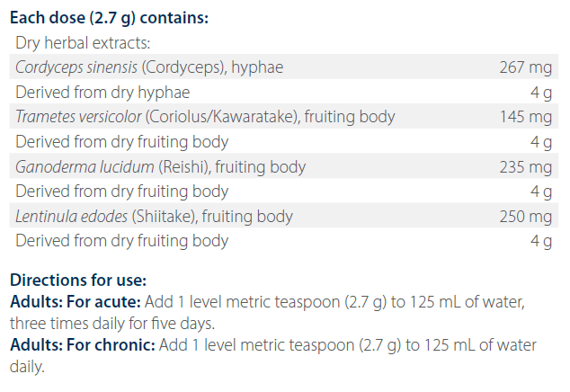Viewport: 570px width, 392px height.
Task: Click the 'Adults: For acute:' label
Action: (x=69, y=300)
